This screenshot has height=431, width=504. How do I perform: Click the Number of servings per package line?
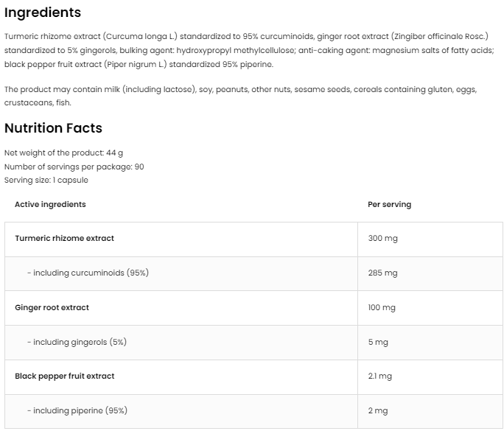[74, 167]
